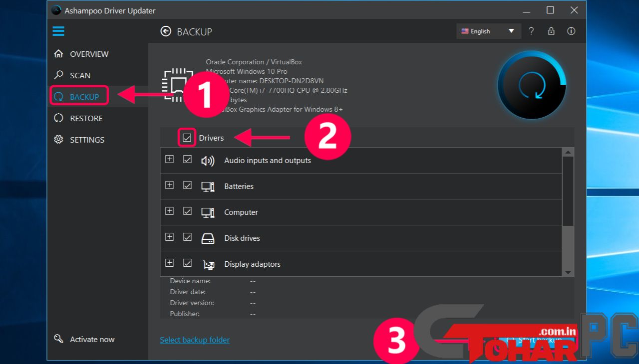Click the Driver date field label

(x=188, y=292)
